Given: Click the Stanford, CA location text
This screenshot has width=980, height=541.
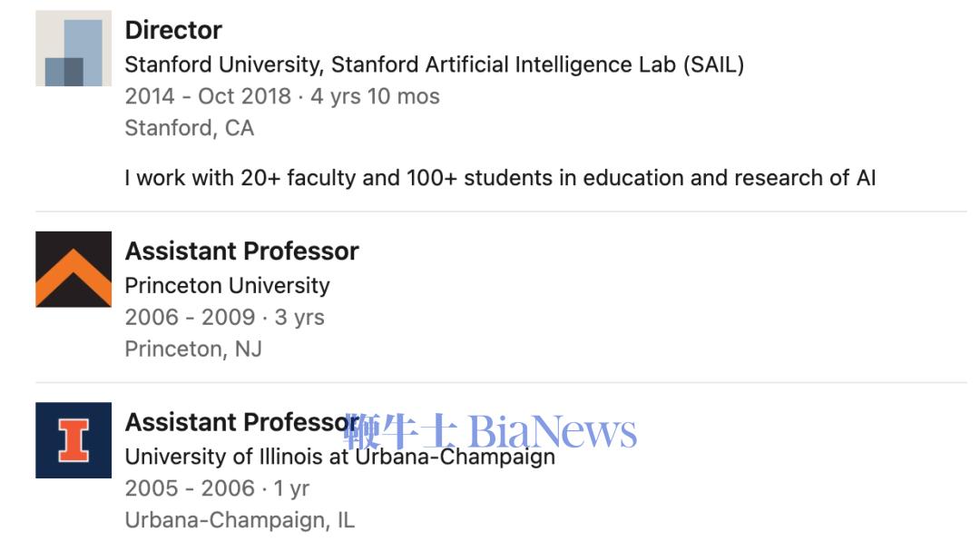Looking at the screenshot, I should [189, 128].
